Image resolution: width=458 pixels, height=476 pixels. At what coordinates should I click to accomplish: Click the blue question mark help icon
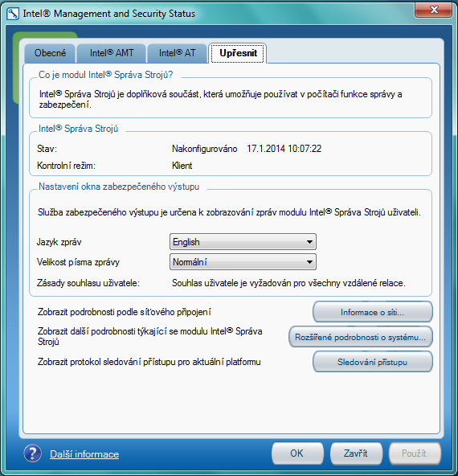click(32, 453)
